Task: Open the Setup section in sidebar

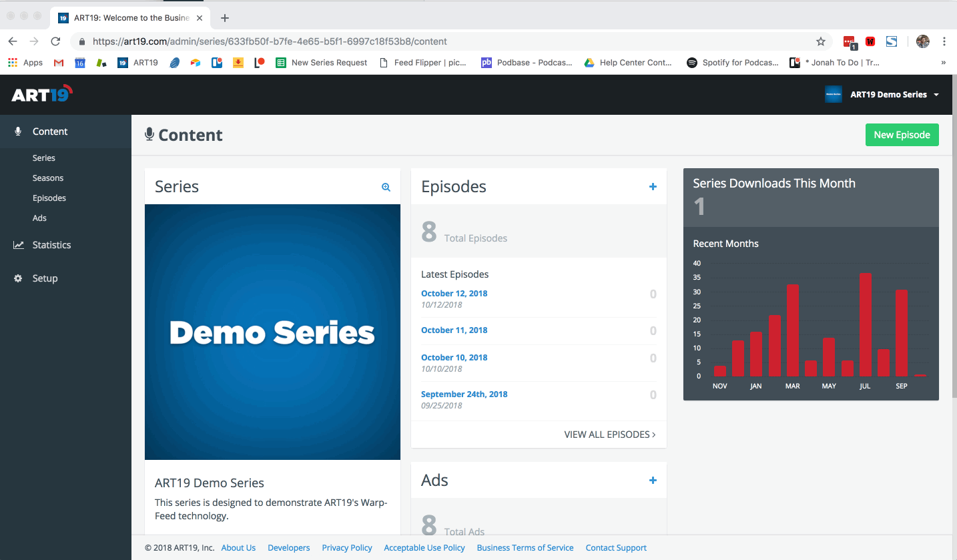Action: 45,278
